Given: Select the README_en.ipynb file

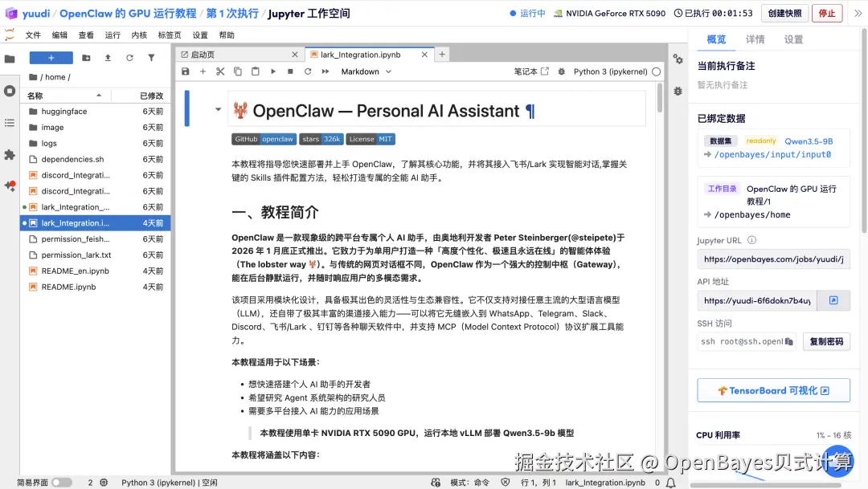Looking at the screenshot, I should 95,271.
